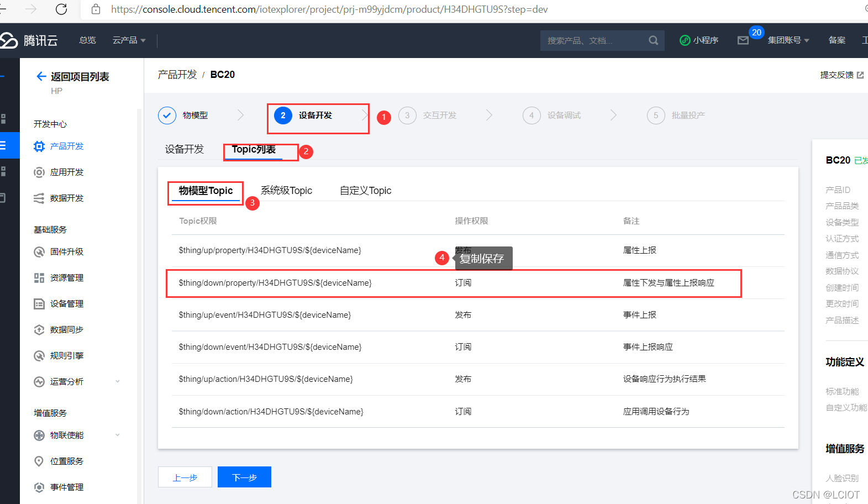The image size is (868, 504).
Task: Click the step 2 设备开发 circle
Action: click(283, 116)
